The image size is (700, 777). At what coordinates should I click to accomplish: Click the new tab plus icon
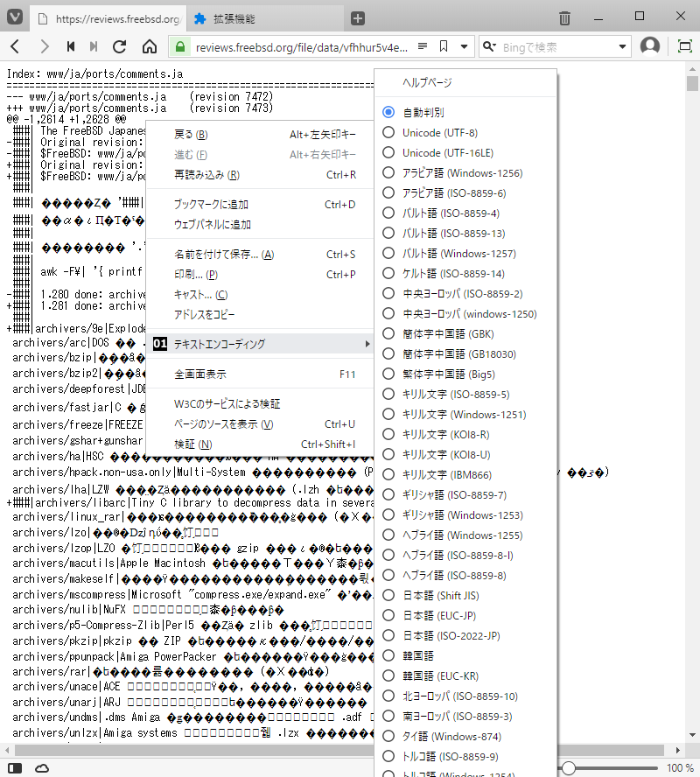click(x=358, y=18)
